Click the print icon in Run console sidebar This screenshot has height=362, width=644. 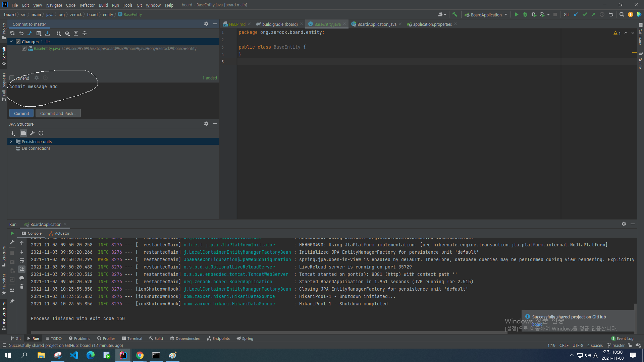point(22,278)
